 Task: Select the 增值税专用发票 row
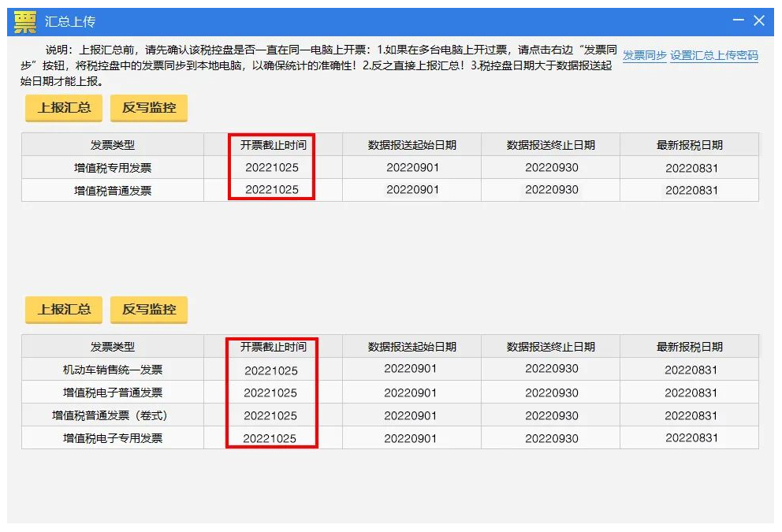click(113, 168)
